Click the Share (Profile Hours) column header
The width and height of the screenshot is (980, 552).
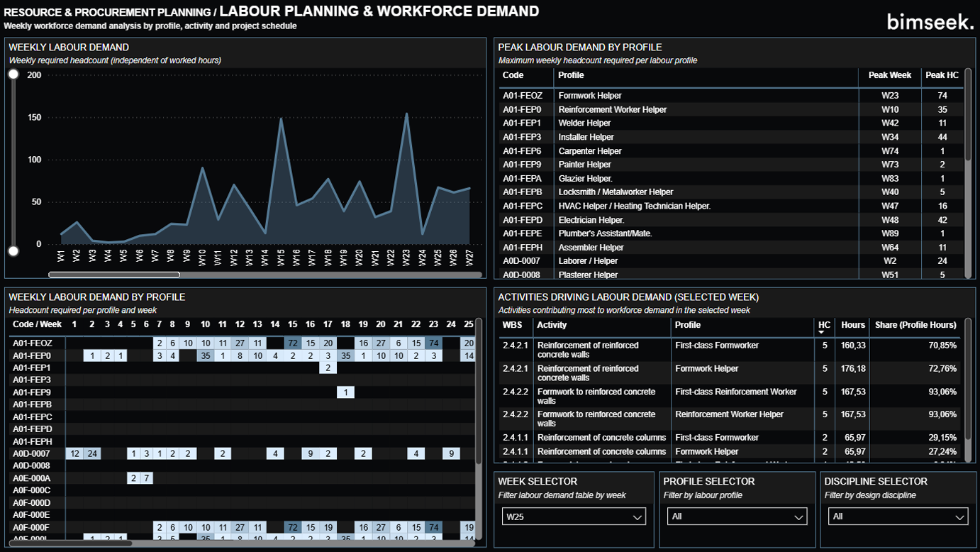915,325
